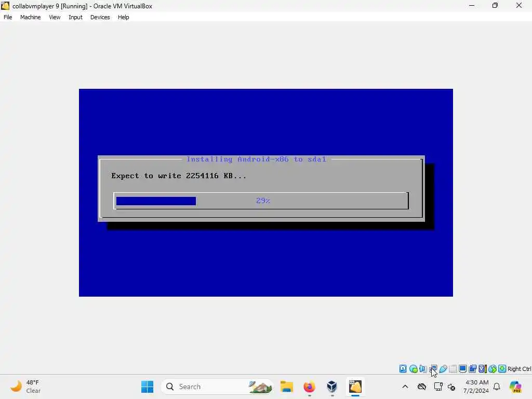Click the network adapter status icon
Screen dimensions: 532x399
[x=433, y=368]
